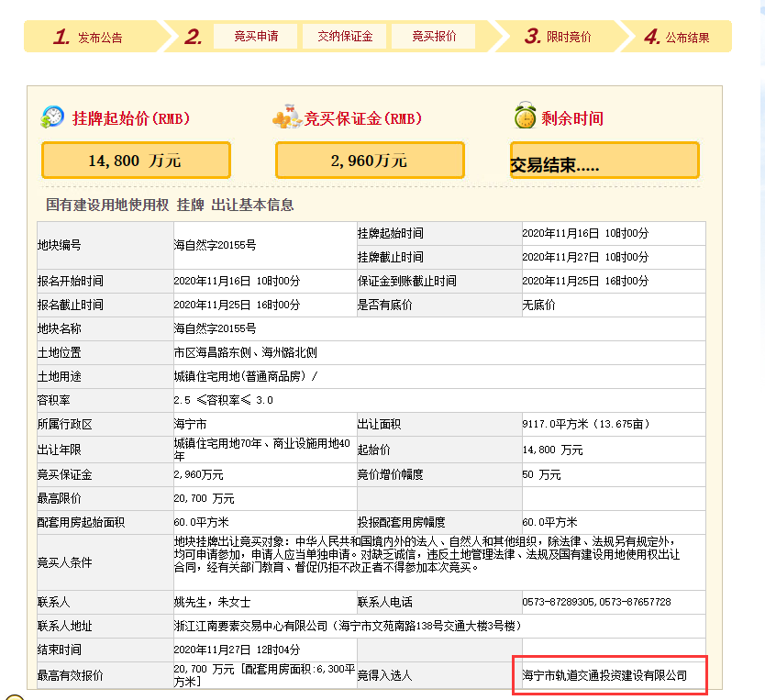This screenshot has width=765, height=700.
Task: Select the 竞买报价 step button
Action: 434,37
